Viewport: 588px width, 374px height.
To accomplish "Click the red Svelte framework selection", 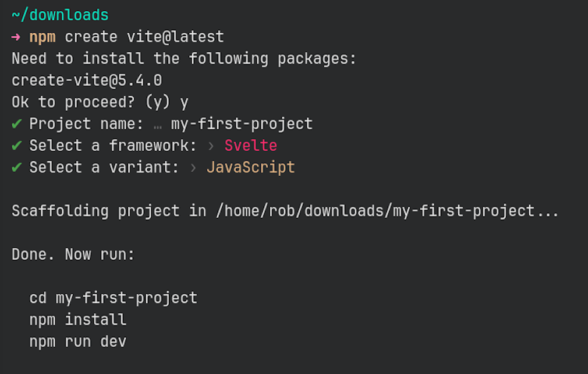I will (x=250, y=145).
